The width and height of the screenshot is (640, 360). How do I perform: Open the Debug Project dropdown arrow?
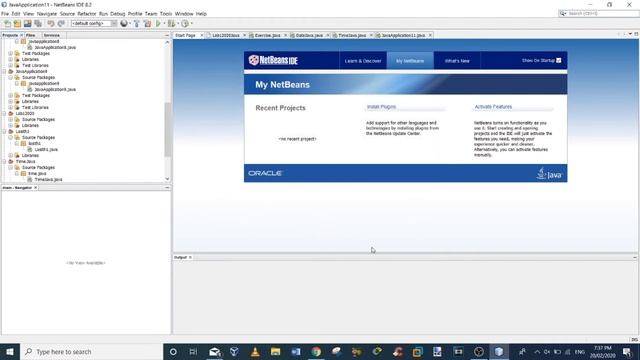178,24
